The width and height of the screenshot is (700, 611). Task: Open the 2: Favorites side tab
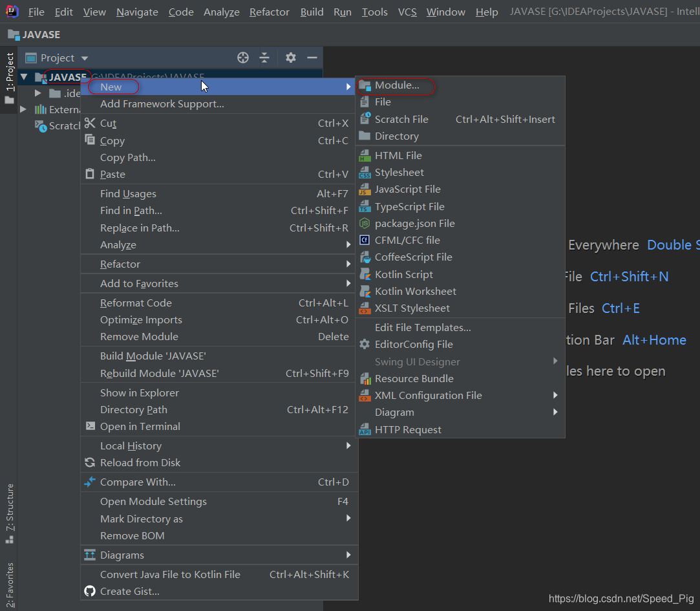(x=10, y=585)
